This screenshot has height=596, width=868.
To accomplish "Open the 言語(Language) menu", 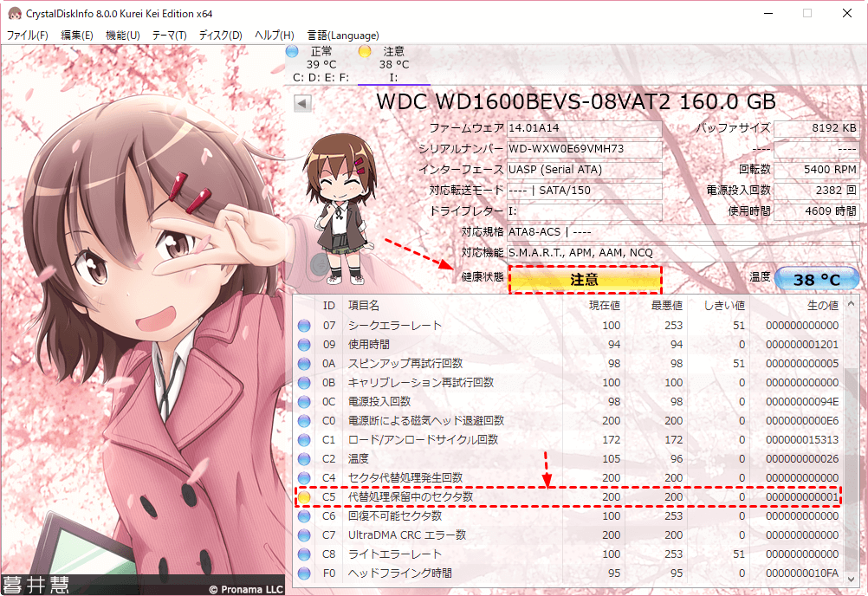I will click(343, 36).
